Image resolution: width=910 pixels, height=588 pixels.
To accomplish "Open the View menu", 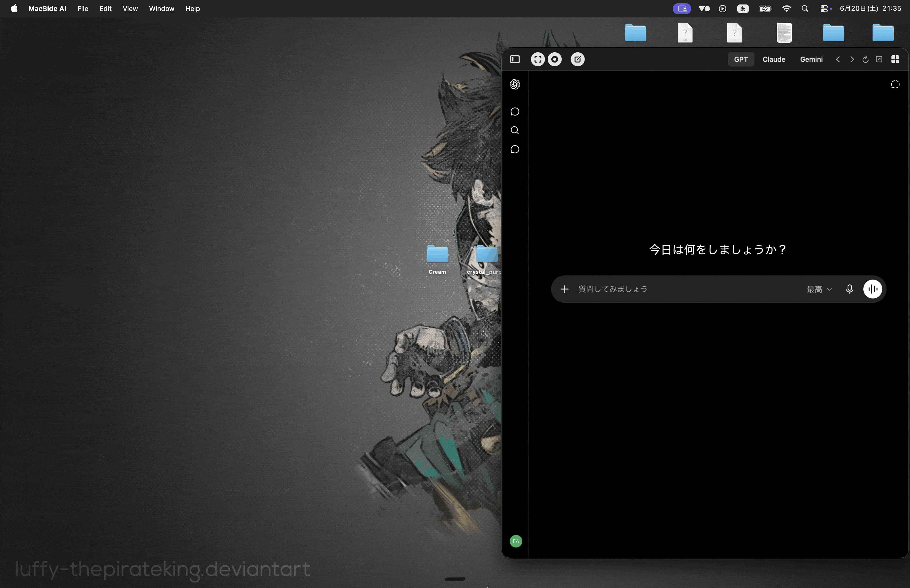I will pyautogui.click(x=130, y=8).
